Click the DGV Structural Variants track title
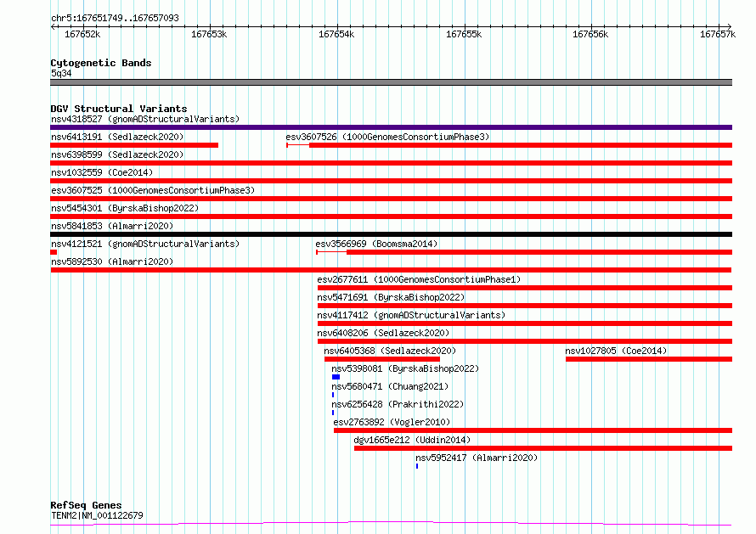756x534 pixels. pos(119,109)
